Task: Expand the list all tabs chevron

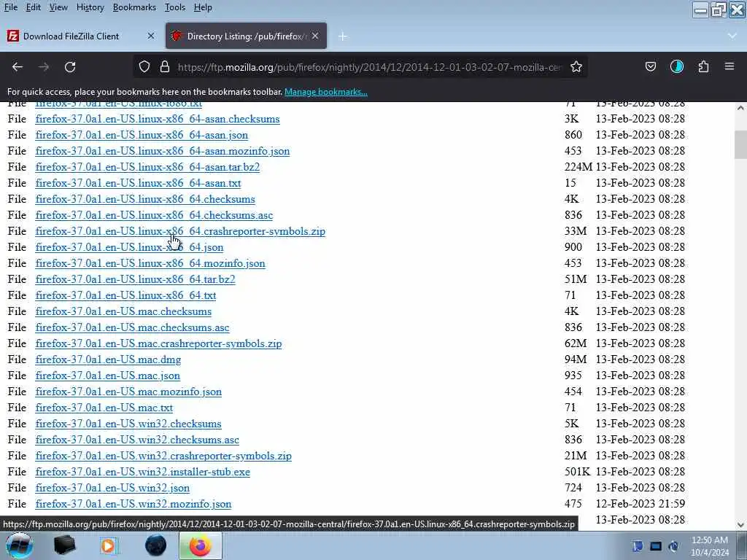Action: pyautogui.click(x=732, y=36)
